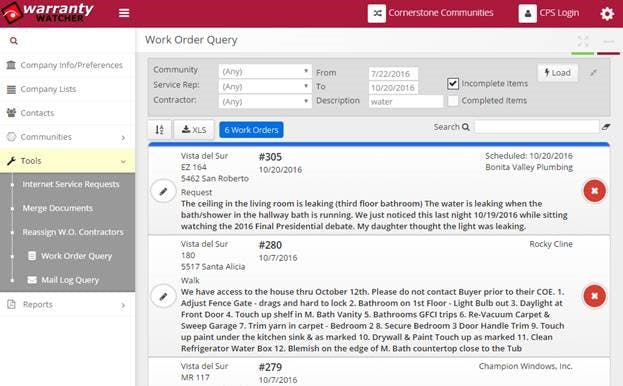Screen dimensions: 623x386
Task: Click the 6 Work Orders button
Action: coord(251,130)
